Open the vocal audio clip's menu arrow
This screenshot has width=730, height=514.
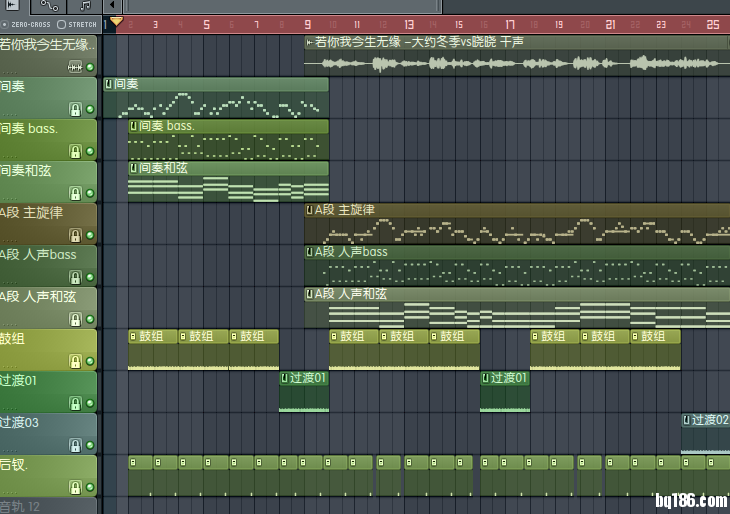point(309,42)
